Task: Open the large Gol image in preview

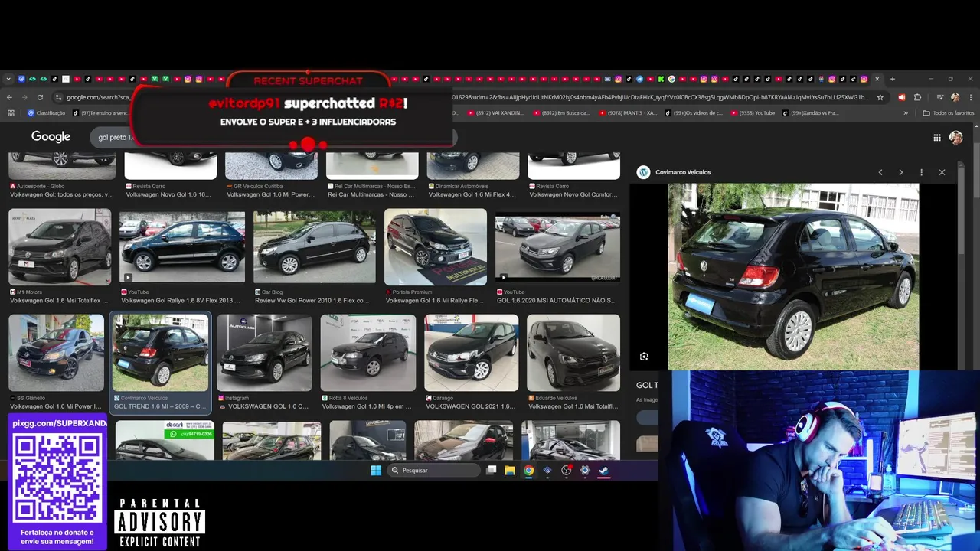Action: tap(793, 276)
